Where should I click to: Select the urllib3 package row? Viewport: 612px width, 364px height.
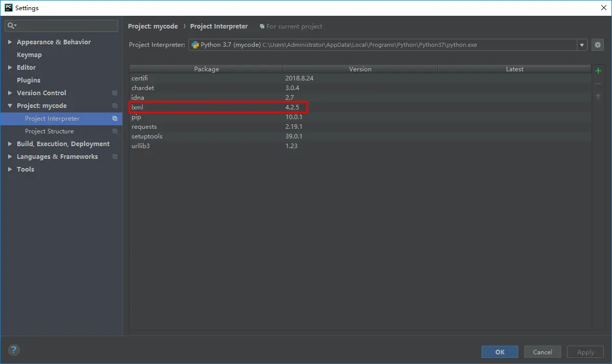360,146
